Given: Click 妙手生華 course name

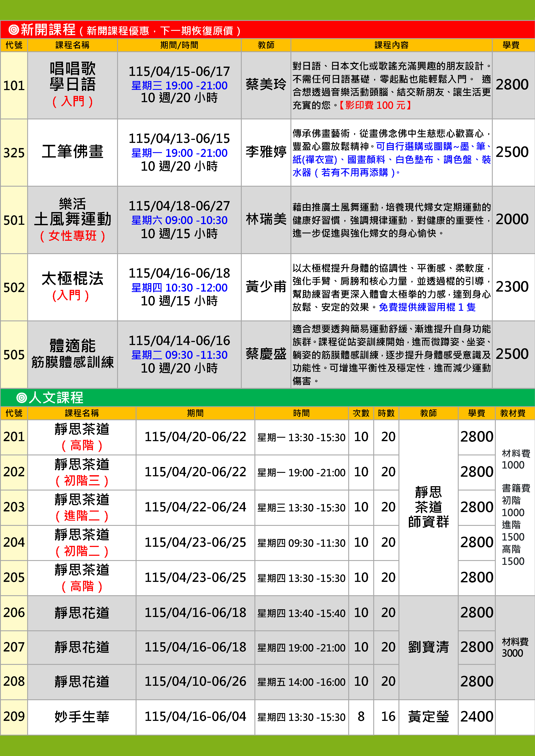Looking at the screenshot, I should [82, 717].
